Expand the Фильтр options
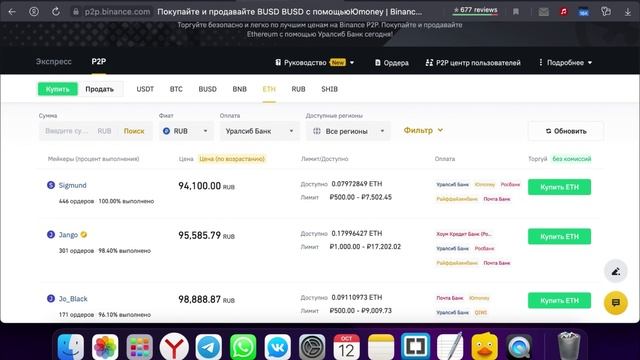Viewport: 640px width, 360px height. pyautogui.click(x=423, y=130)
